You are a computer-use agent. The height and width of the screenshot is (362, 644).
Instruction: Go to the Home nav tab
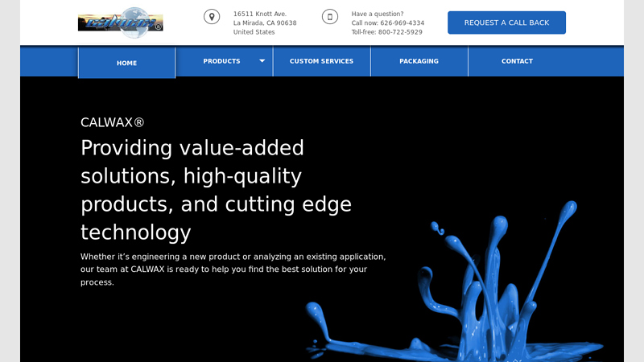click(126, 63)
